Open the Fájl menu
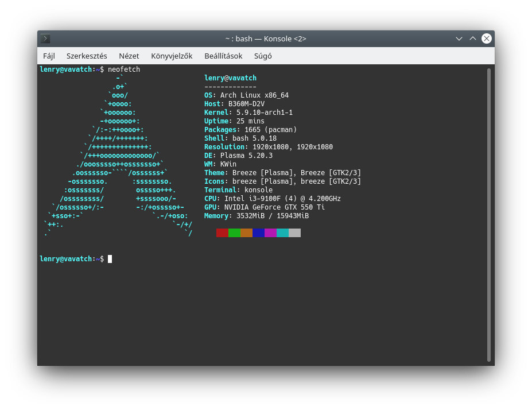Image resolution: width=532 pixels, height=410 pixels. (49, 56)
